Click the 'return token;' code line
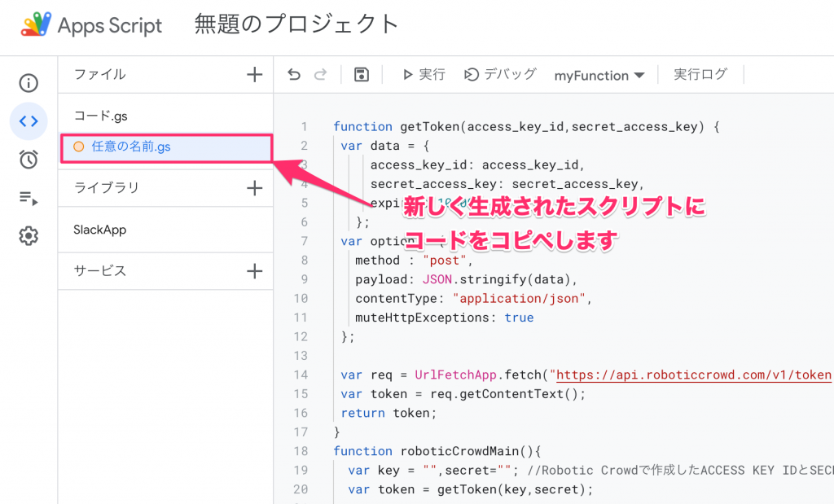 click(388, 413)
